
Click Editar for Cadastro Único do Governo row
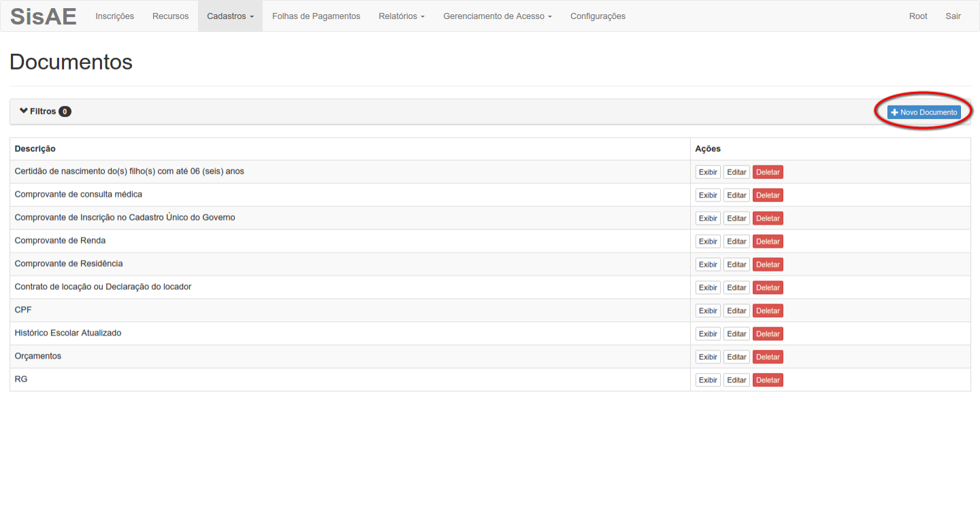736,218
